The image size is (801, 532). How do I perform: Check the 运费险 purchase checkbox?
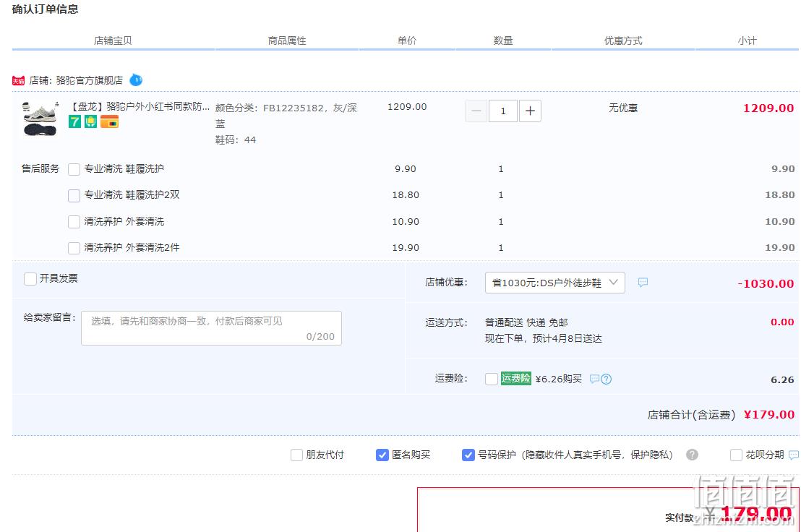click(492, 379)
